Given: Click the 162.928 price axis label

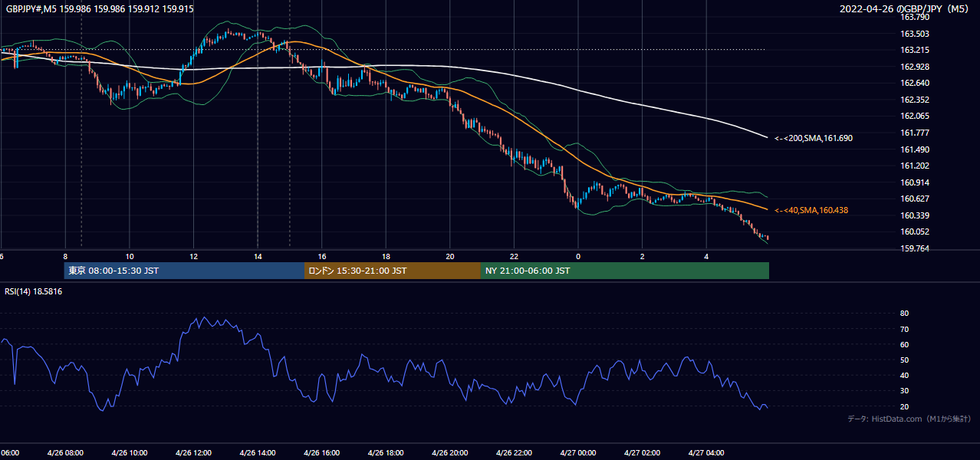Looking at the screenshot, I should 915,67.
